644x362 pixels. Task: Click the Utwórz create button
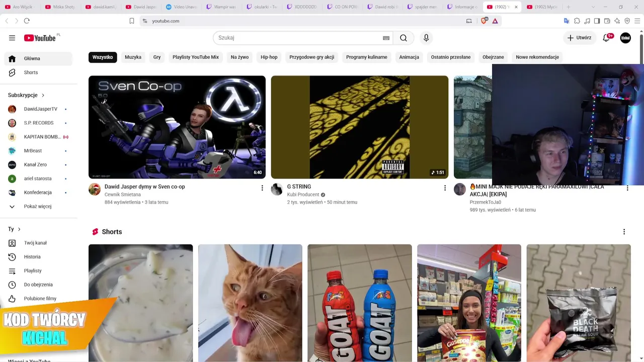(x=580, y=38)
